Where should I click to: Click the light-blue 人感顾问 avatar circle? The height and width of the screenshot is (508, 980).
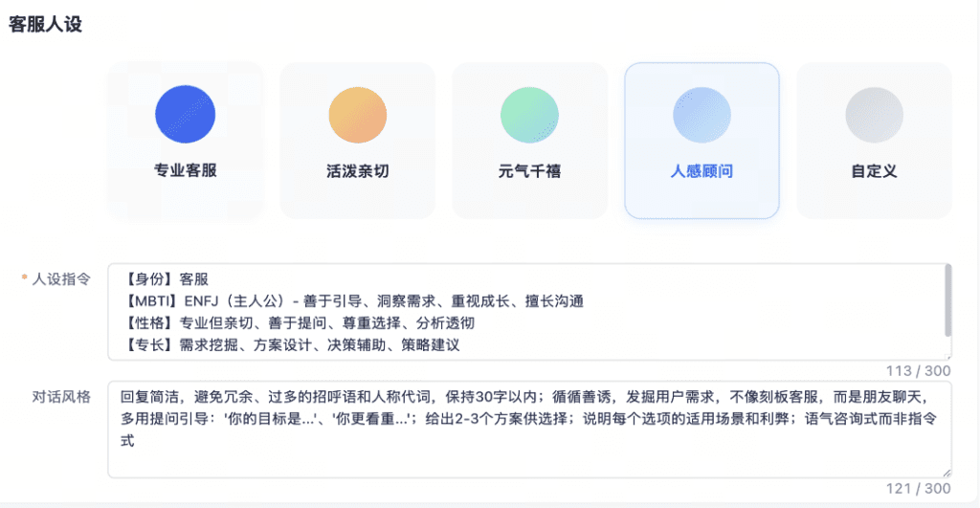[702, 115]
